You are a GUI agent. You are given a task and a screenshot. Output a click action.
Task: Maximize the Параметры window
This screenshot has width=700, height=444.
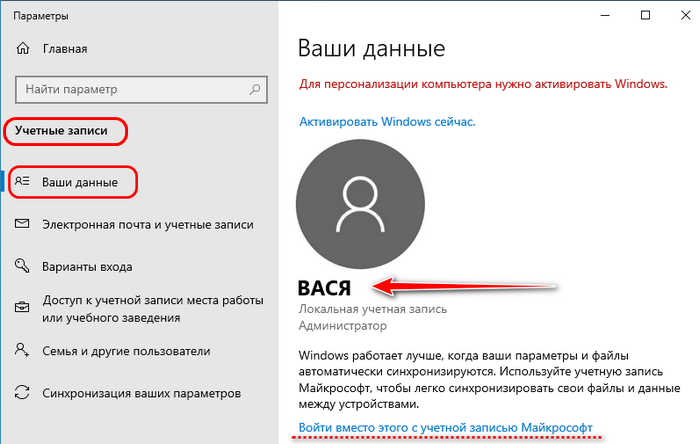(645, 15)
